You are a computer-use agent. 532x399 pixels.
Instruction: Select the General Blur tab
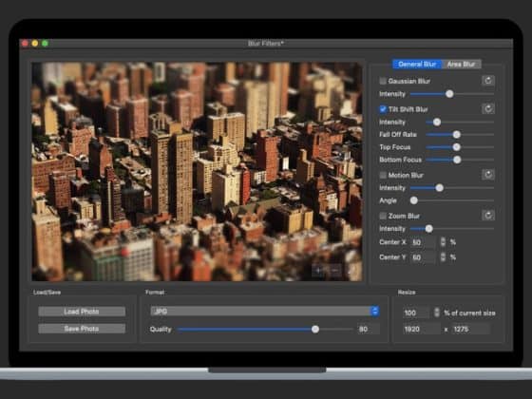pyautogui.click(x=417, y=65)
